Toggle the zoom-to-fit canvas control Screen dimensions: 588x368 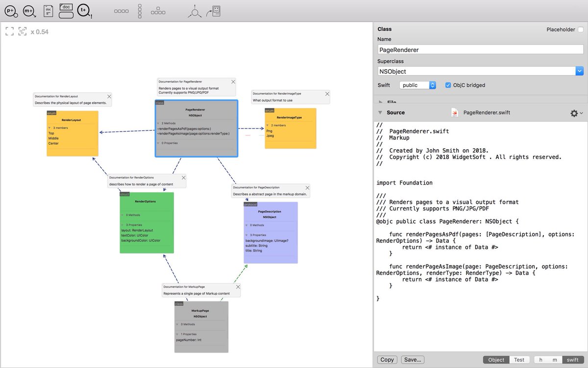[9, 30]
